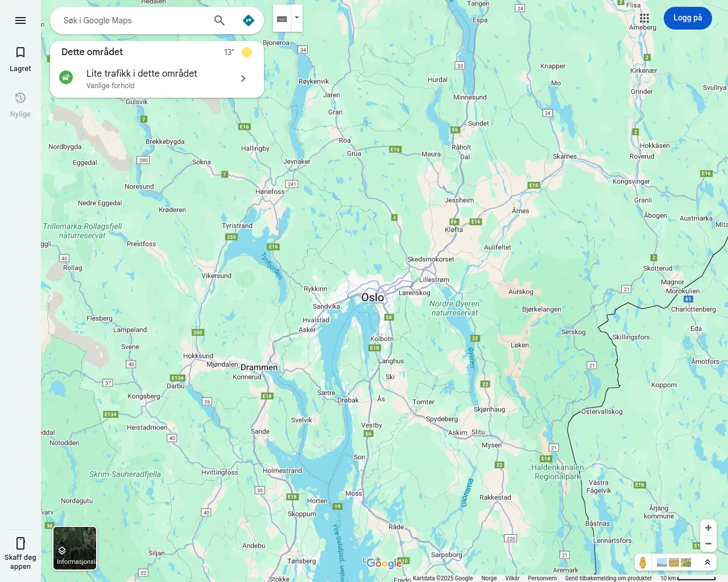Zoom out on the map

pyautogui.click(x=708, y=544)
